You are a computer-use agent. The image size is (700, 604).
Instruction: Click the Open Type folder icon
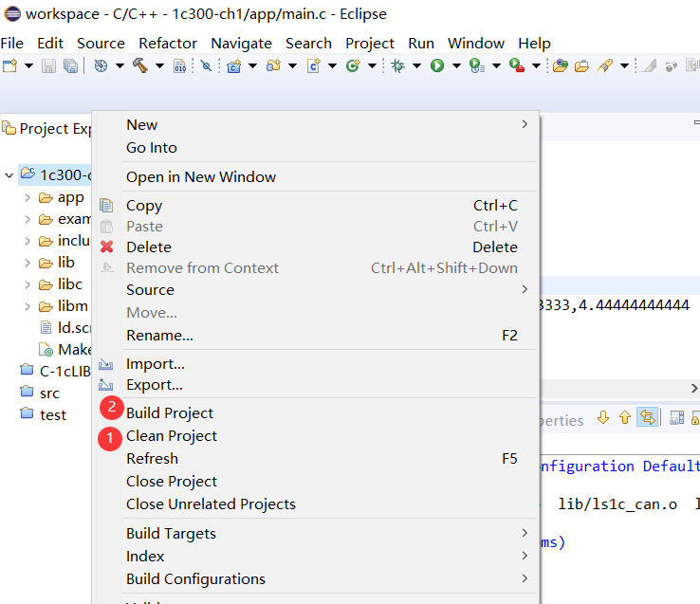pos(581,66)
